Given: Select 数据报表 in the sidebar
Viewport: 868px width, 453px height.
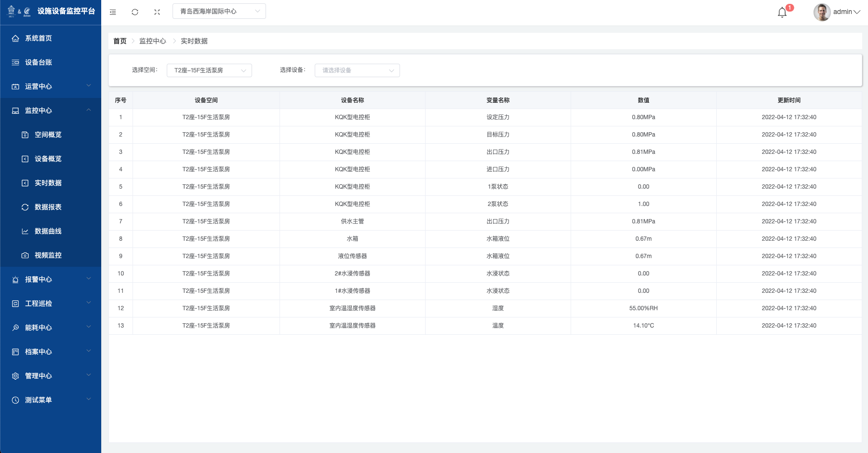Looking at the screenshot, I should pyautogui.click(x=48, y=207).
